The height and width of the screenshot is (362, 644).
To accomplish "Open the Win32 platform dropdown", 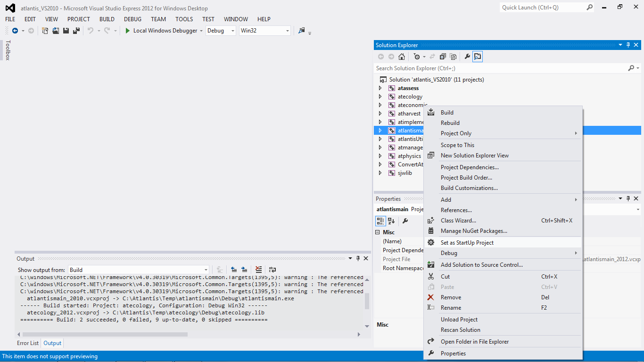I will click(264, 31).
